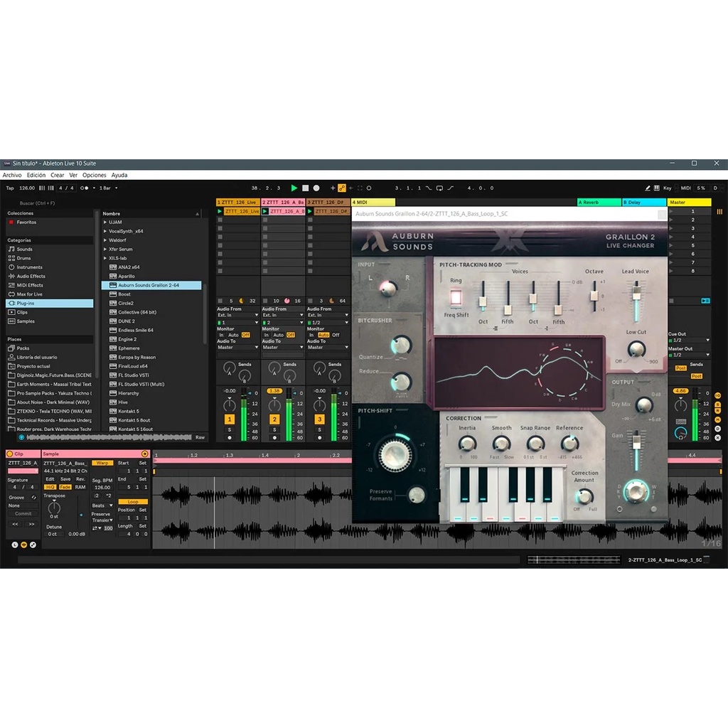This screenshot has width=728, height=728.
Task: Toggle the metronome icon in the transport
Action: coord(84,188)
